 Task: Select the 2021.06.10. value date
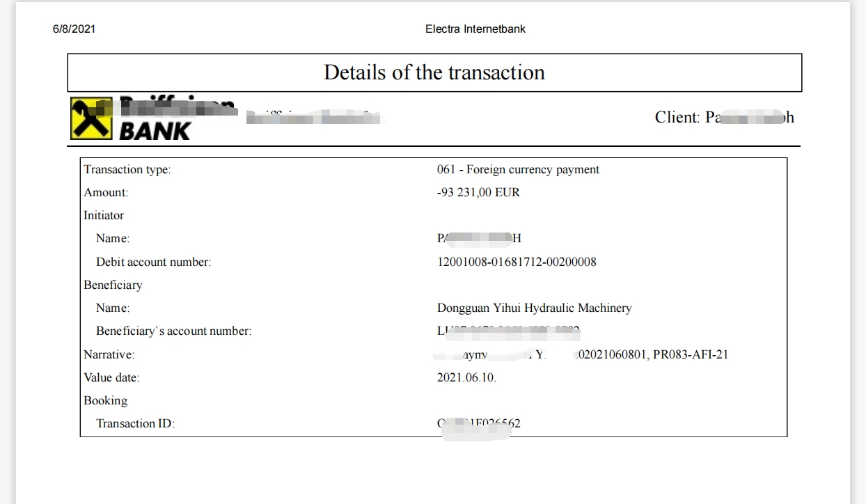466,378
